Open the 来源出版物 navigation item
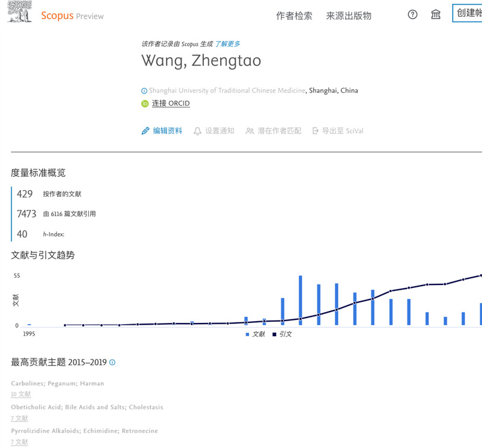Screen dimensions: 482x448 coord(349,16)
